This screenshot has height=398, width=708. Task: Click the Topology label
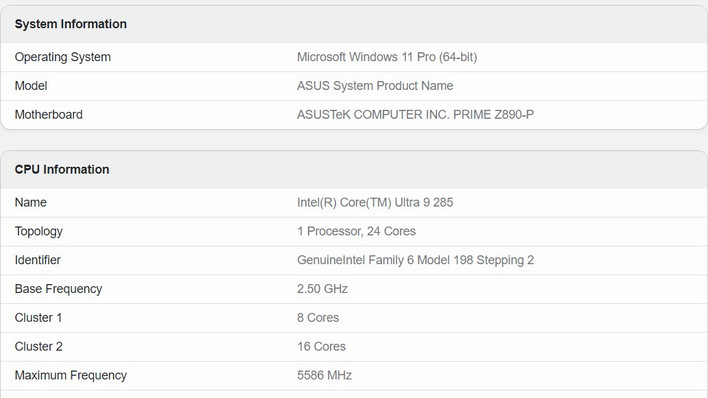(x=38, y=231)
